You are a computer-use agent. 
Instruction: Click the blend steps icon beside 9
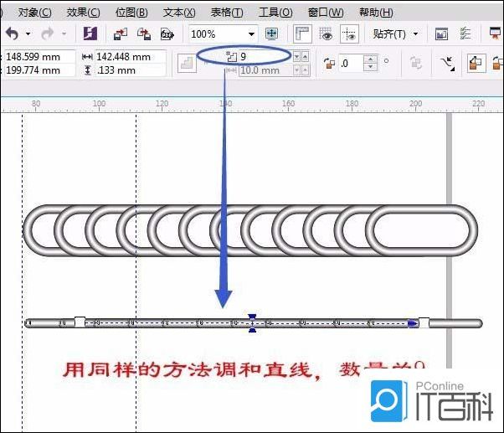[x=231, y=57]
